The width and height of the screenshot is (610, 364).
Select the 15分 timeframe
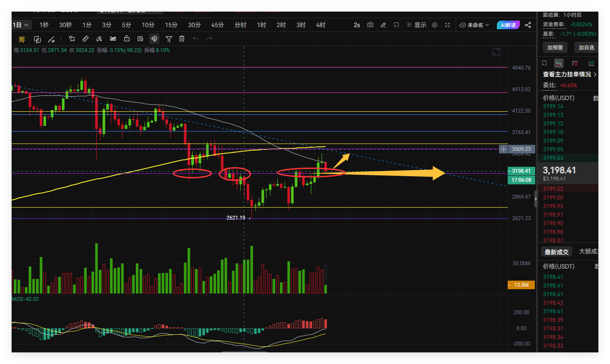(171, 25)
